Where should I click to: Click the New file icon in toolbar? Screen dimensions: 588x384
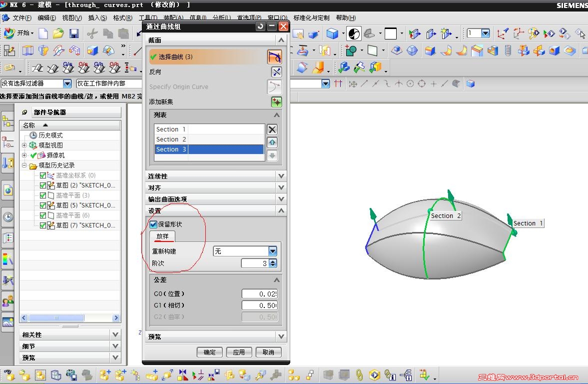pos(43,34)
